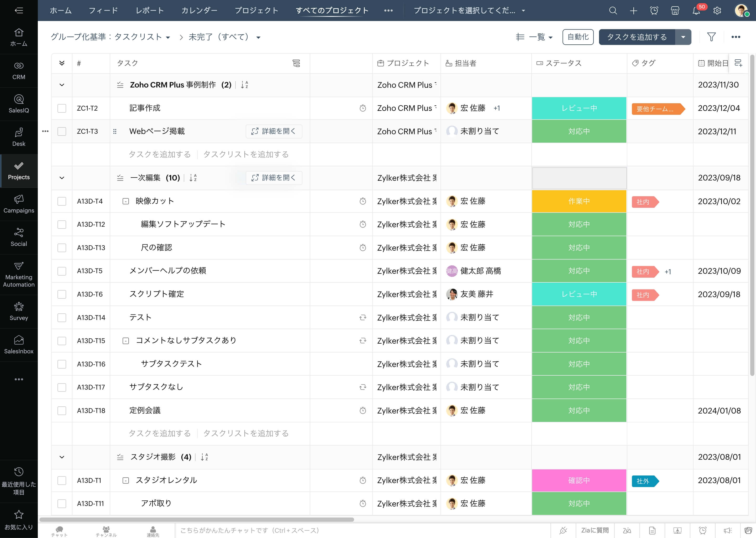Open notifications with 50 unread alerts
The width and height of the screenshot is (756, 538).
(696, 11)
